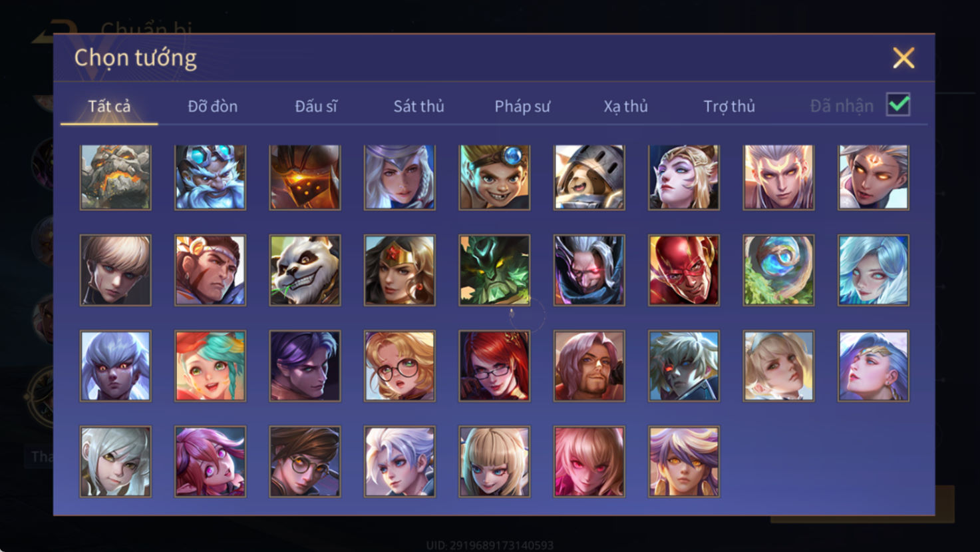Select the blonde girl with round glasses
This screenshot has height=552, width=980.
pos(400,366)
